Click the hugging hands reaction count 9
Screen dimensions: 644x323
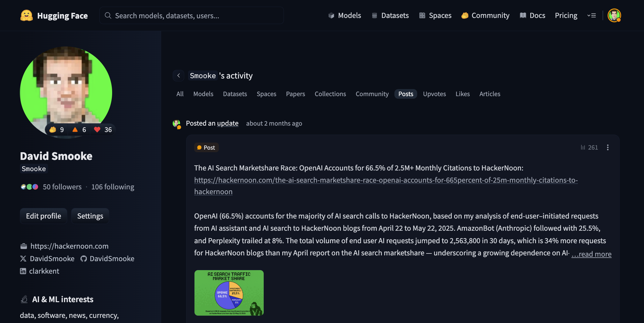pos(57,130)
